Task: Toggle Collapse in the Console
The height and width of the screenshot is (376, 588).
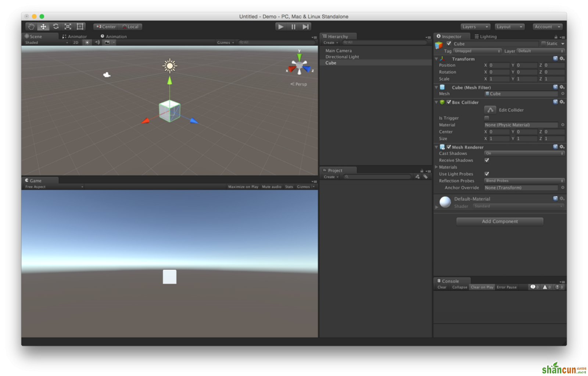Action: pyautogui.click(x=459, y=287)
